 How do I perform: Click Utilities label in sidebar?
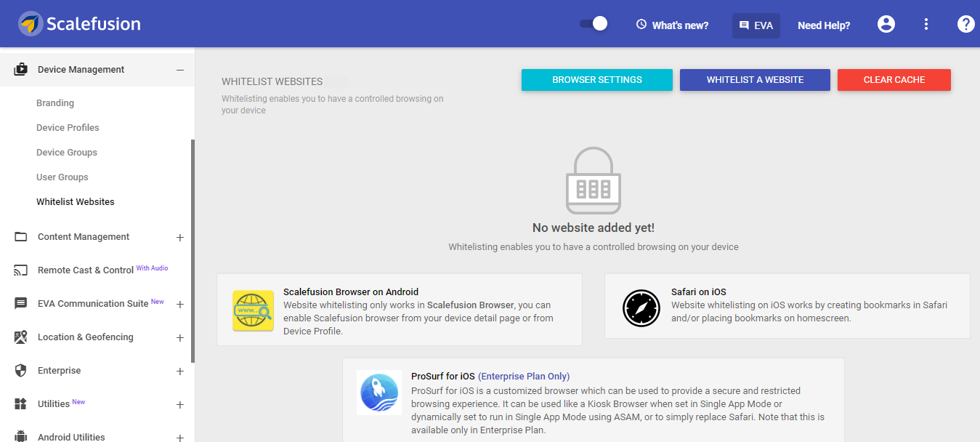click(x=54, y=404)
